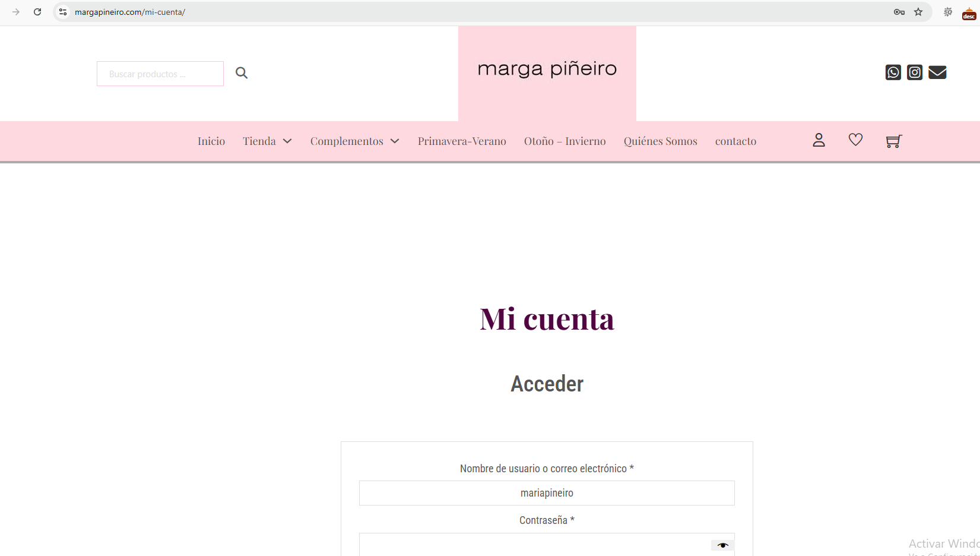View site information in the address bar
Screen dimensions: 980x556
pos(63,12)
